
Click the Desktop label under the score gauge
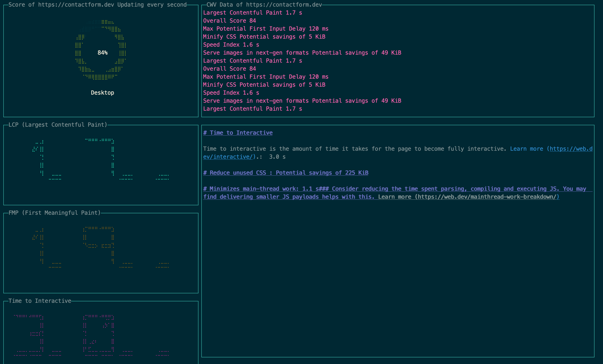pos(102,93)
